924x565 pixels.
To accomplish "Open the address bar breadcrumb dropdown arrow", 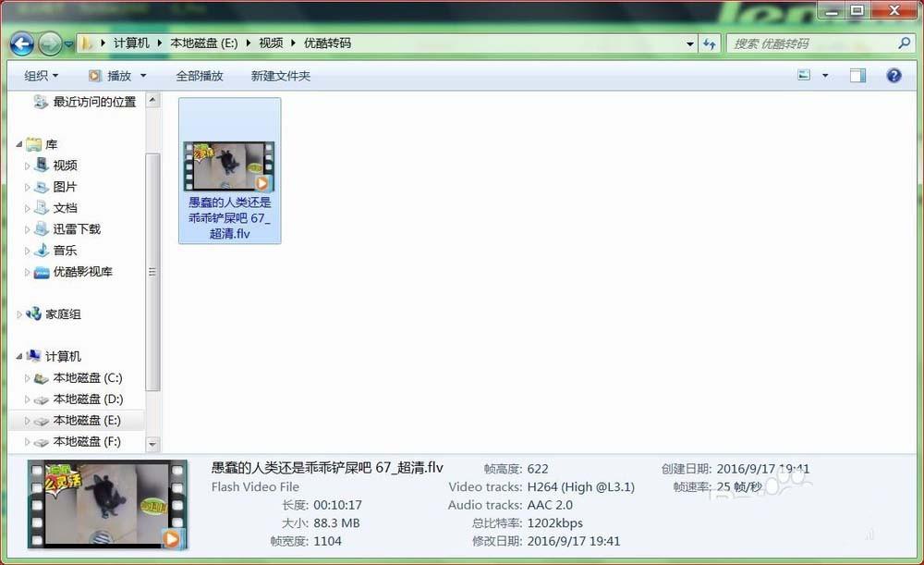I will (x=689, y=43).
